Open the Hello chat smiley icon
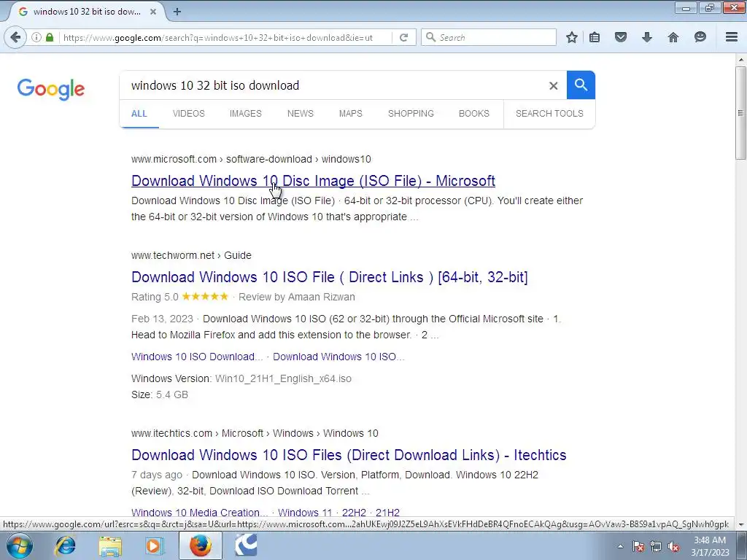The height and width of the screenshot is (560, 747). coord(700,37)
